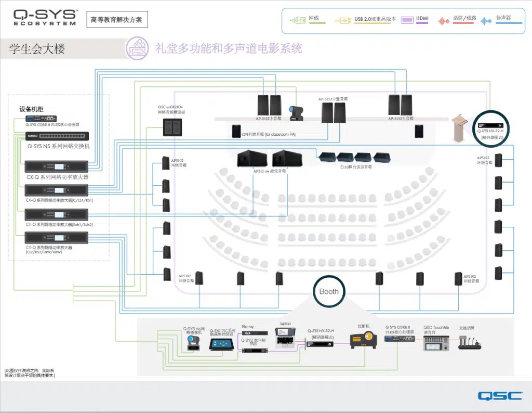Image resolution: width=532 pixels, height=413 pixels.
Task: Click the 无线话筒 wireless microphone set
Action: click(x=470, y=343)
